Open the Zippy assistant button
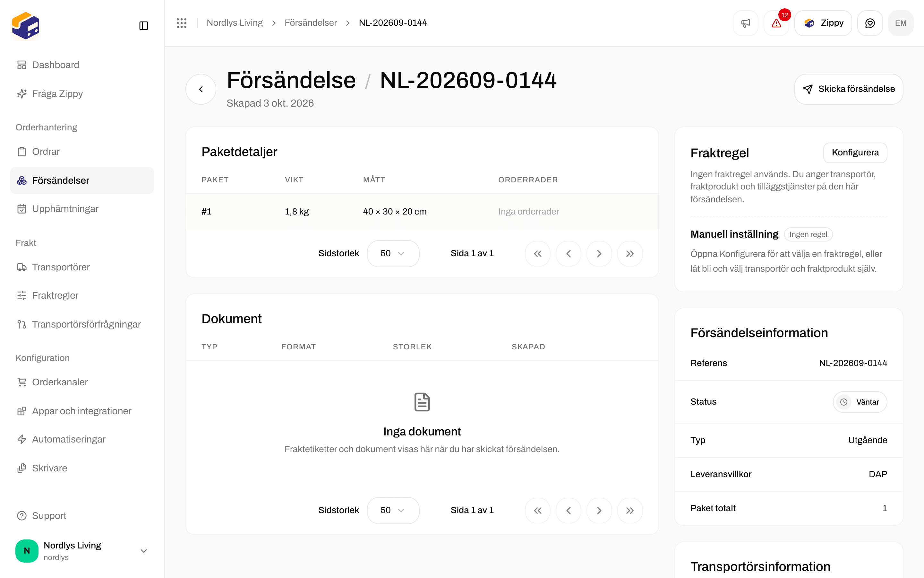This screenshot has width=924, height=578. pos(823,23)
